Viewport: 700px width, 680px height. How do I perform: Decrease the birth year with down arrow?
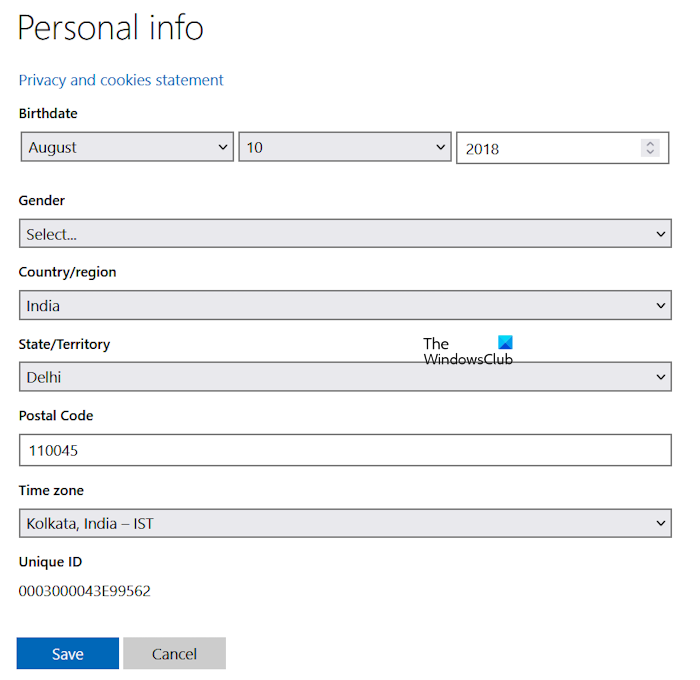click(x=650, y=153)
